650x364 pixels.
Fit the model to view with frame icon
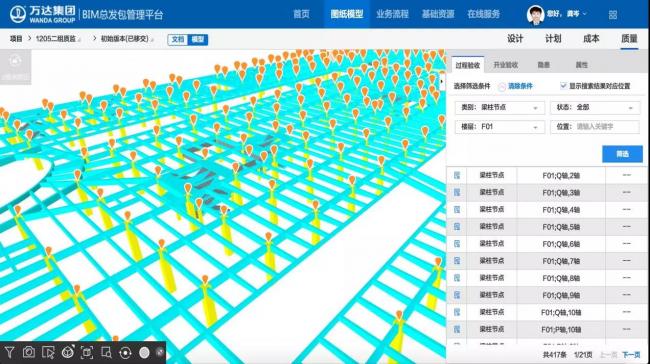pyautogui.click(x=87, y=352)
